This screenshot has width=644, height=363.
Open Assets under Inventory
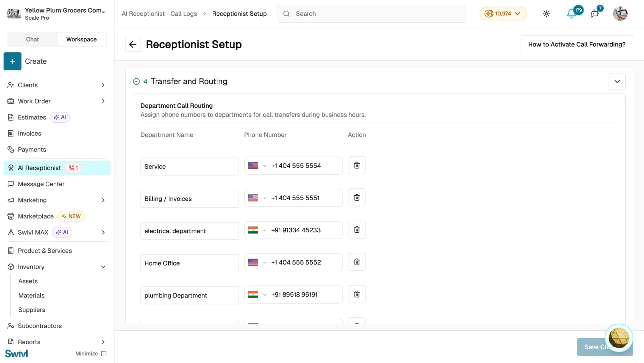click(x=28, y=281)
